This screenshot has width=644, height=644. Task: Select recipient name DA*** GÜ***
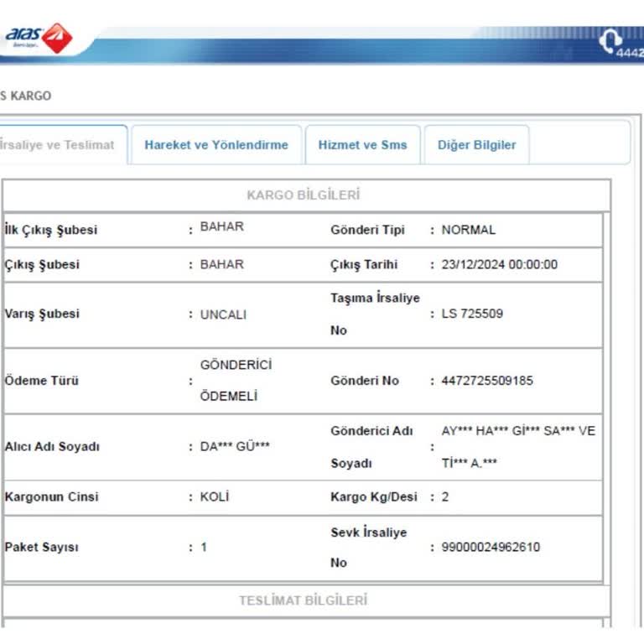pos(235,446)
